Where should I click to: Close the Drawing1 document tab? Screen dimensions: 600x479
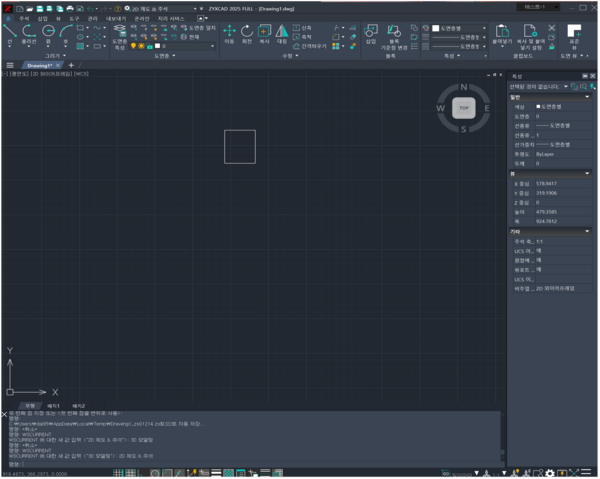click(58, 65)
